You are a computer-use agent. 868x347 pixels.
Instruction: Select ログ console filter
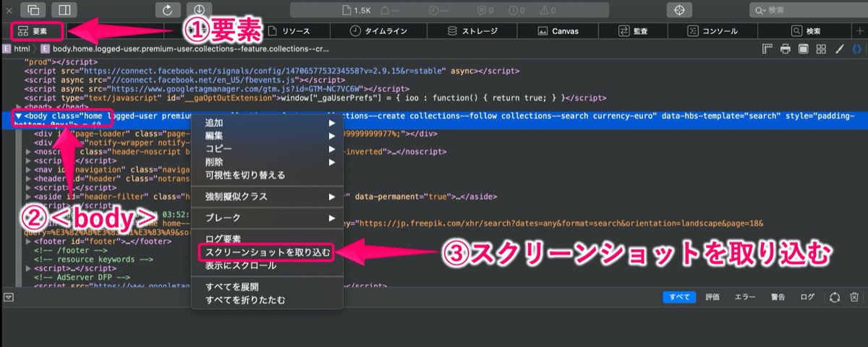(807, 297)
